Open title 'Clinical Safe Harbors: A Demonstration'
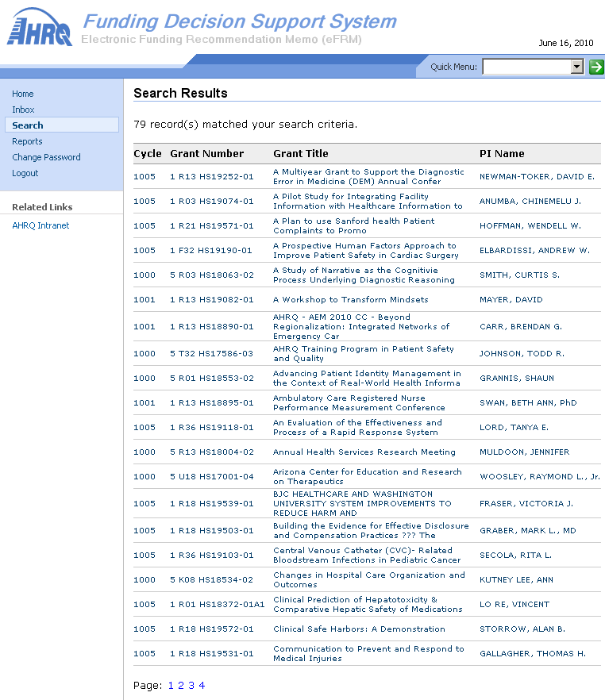 pyautogui.click(x=359, y=629)
